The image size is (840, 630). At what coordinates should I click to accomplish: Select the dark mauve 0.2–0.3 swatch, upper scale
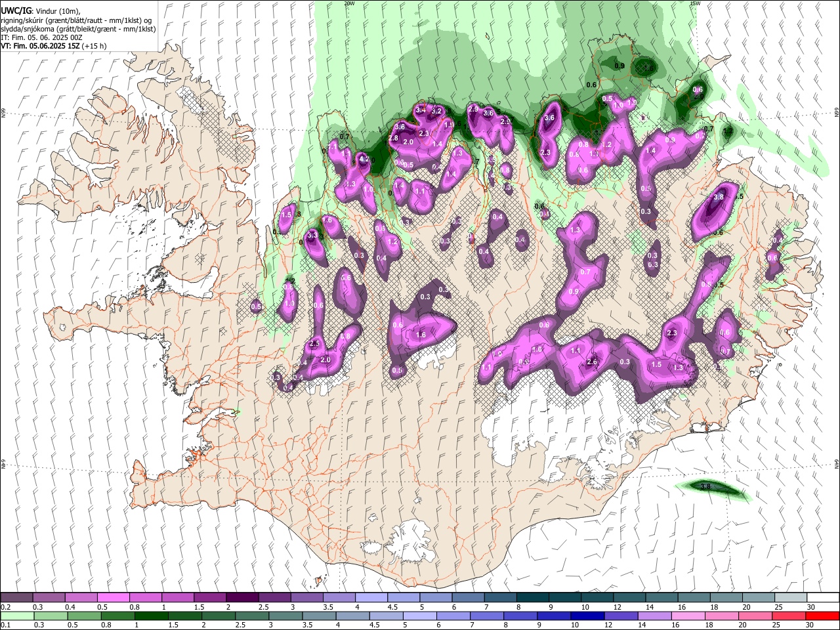[16, 598]
